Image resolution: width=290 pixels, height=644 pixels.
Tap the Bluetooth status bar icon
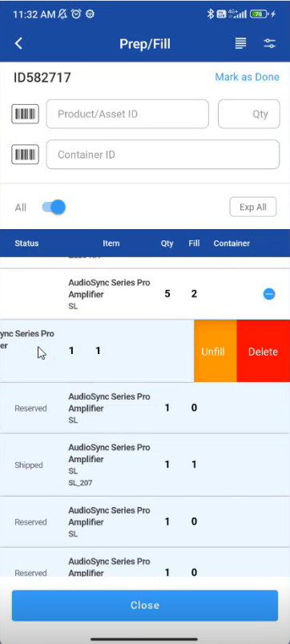[x=211, y=14]
